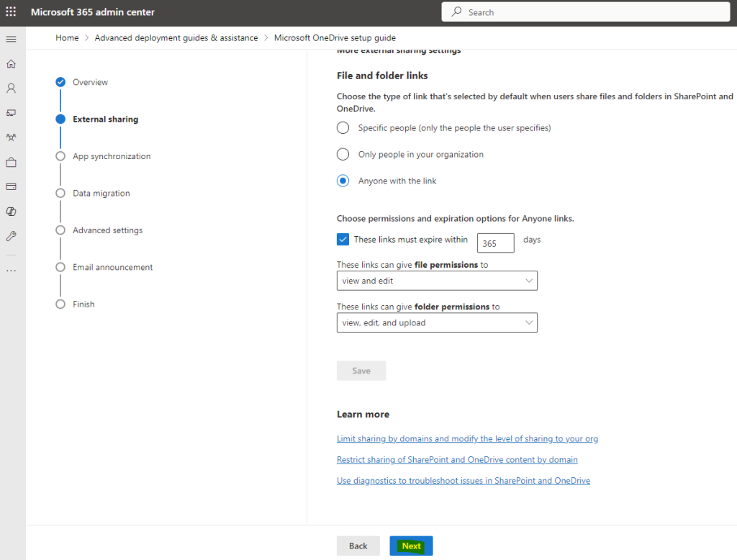Click the 'Learn more' heading
This screenshot has width=737, height=560.
[363, 414]
